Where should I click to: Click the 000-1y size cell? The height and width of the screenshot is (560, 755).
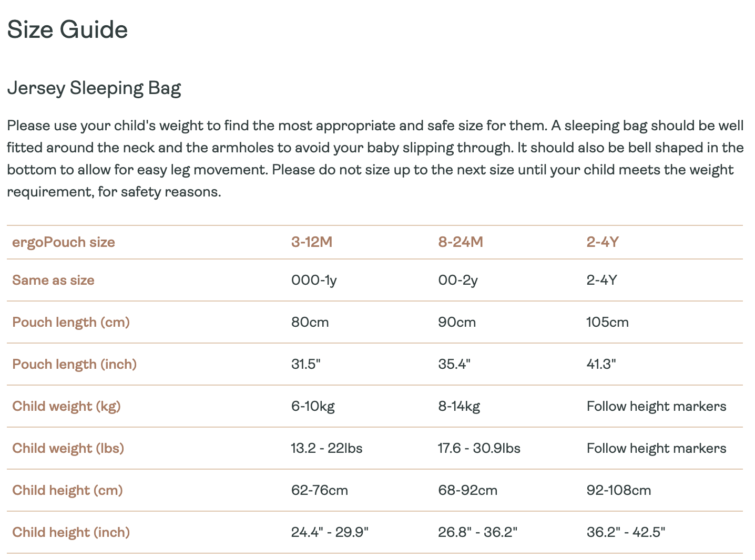coord(314,280)
